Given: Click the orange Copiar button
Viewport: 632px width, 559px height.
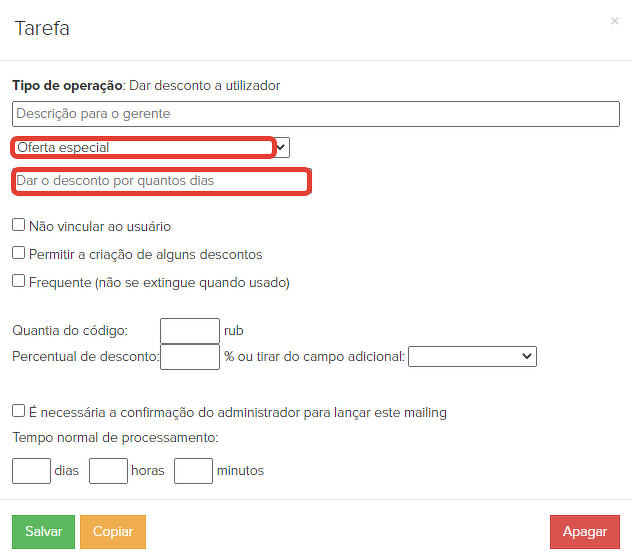Looking at the screenshot, I should pos(113,532).
